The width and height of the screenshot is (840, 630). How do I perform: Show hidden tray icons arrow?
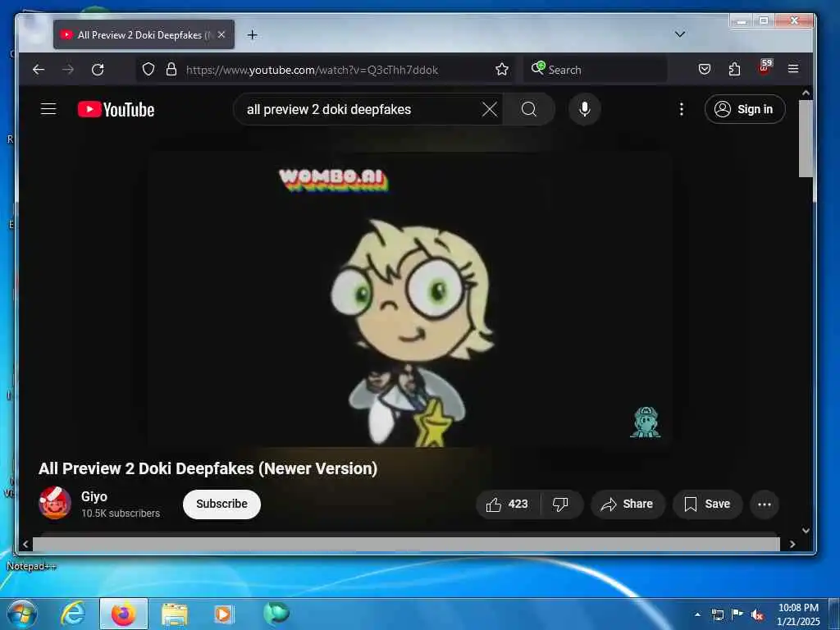pyautogui.click(x=697, y=614)
